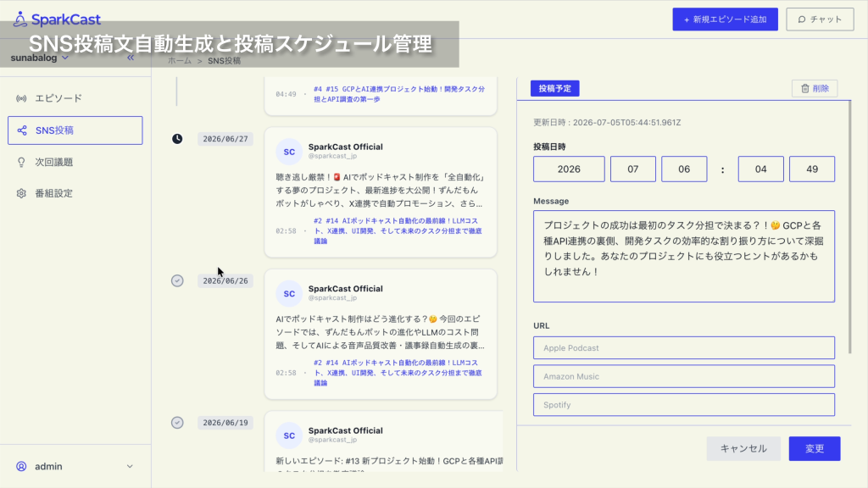
Task: Click the SparkCast logo icon
Action: point(20,19)
